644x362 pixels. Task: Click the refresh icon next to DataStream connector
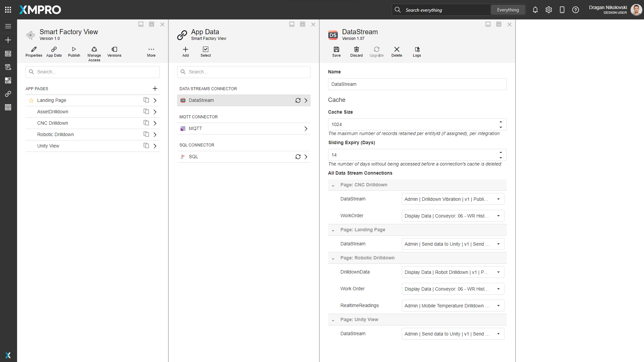(298, 100)
